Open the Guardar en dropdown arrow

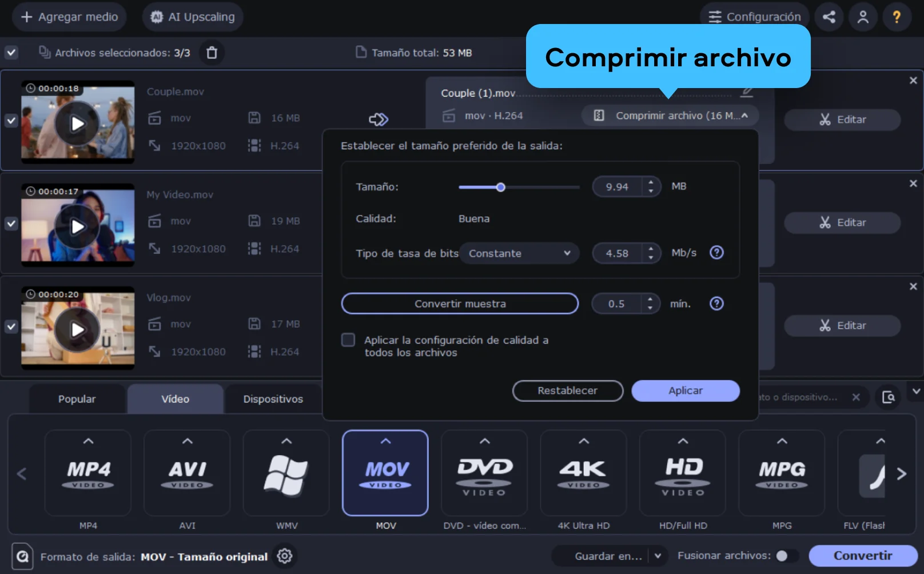click(x=658, y=556)
